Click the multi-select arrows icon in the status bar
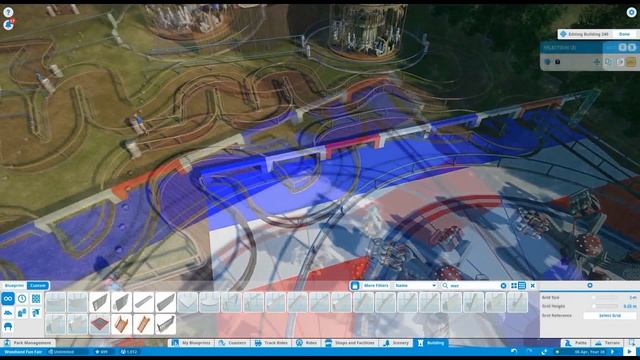The image size is (640, 360). [x=544, y=351]
